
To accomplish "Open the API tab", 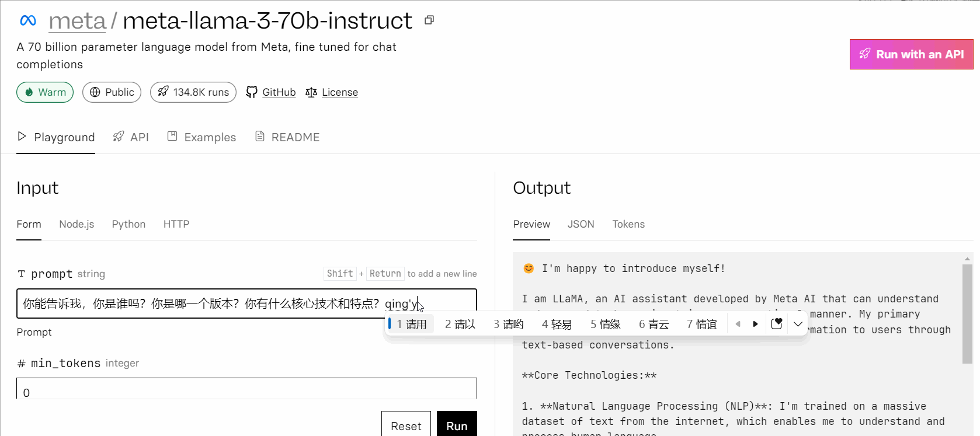I will pos(131,137).
